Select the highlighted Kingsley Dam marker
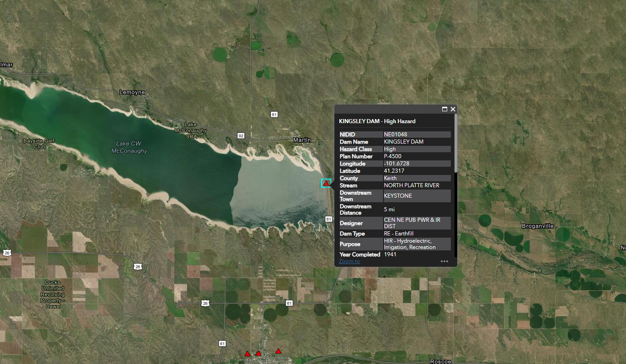 click(x=326, y=183)
